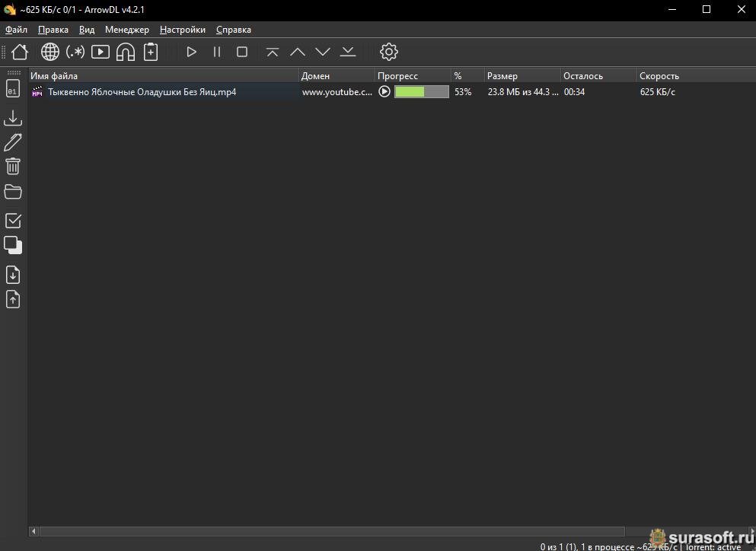The image size is (756, 551).
Task: Open the regex (.*) batch download tool
Action: (x=75, y=52)
